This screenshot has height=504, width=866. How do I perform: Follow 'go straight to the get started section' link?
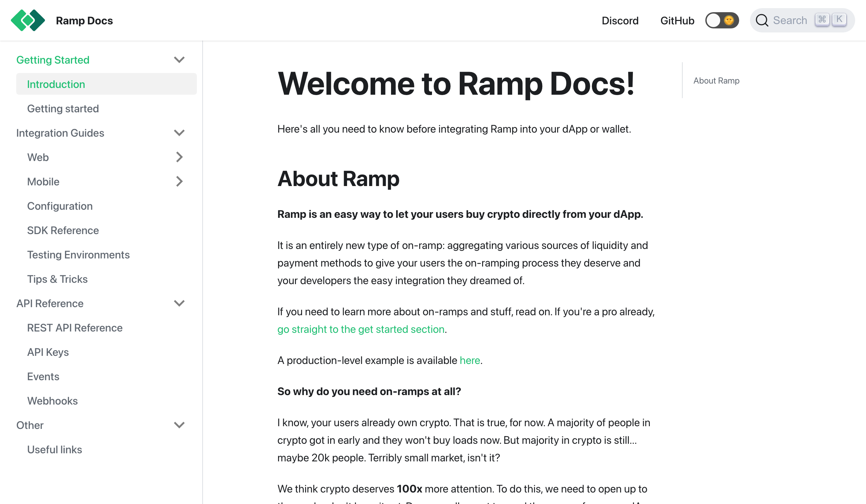tap(361, 329)
